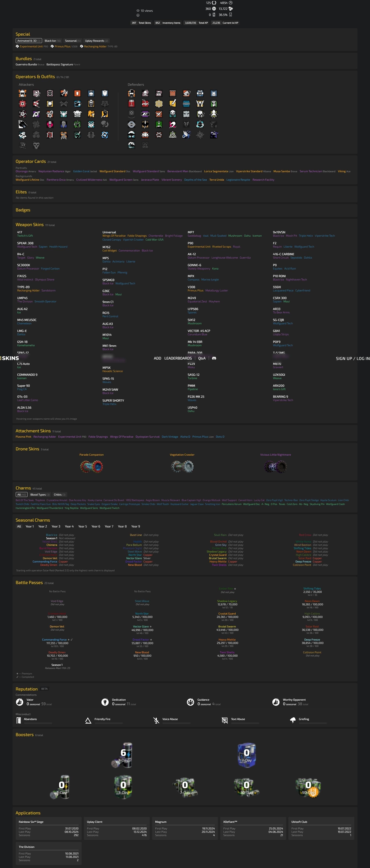Click the XDefiant application card
This screenshot has width=370, height=868.
(253, 828)
